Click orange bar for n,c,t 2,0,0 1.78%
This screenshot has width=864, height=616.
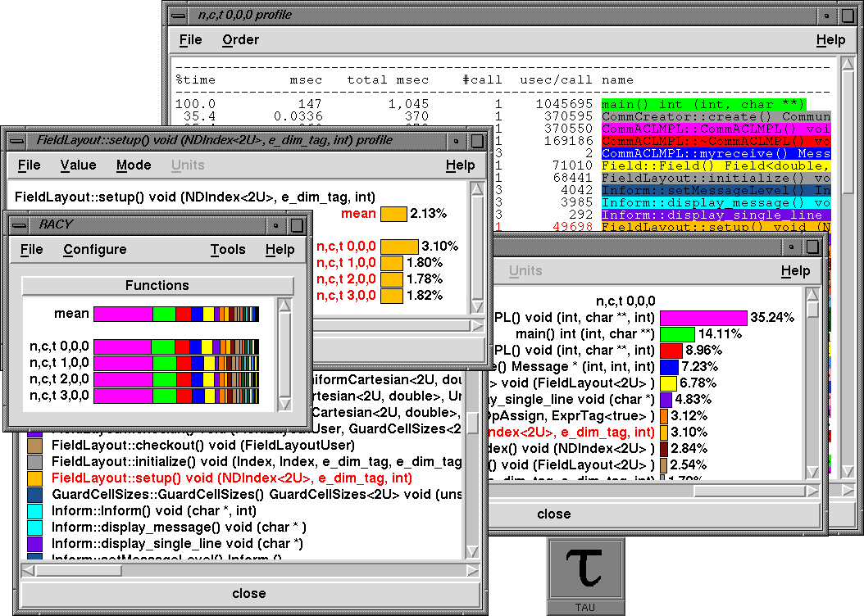tap(392, 279)
